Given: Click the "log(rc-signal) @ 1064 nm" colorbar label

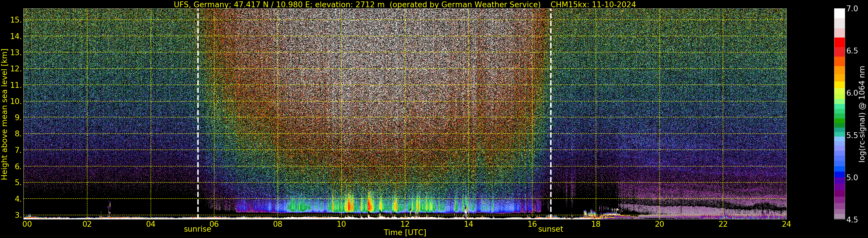Looking at the screenshot, I should [862, 114].
